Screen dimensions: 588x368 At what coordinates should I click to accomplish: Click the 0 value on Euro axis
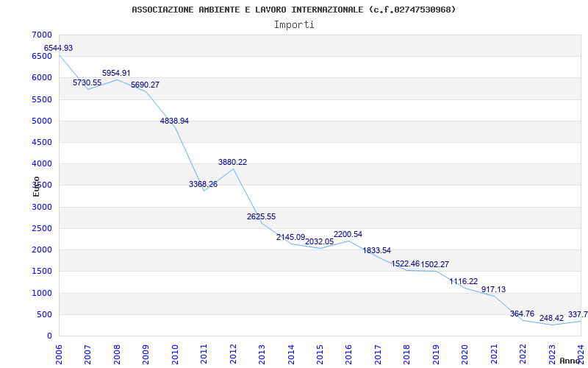(49, 336)
